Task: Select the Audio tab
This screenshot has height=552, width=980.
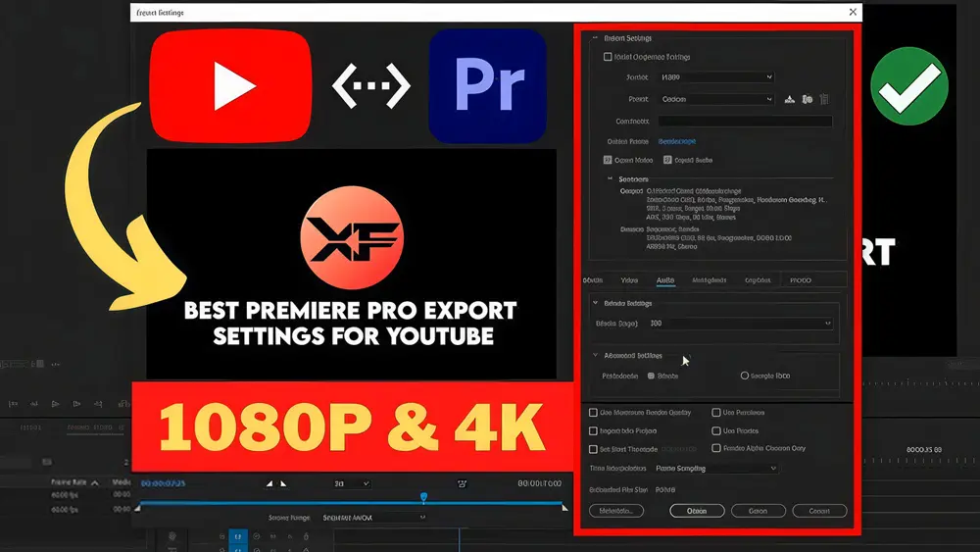Action: tap(665, 280)
